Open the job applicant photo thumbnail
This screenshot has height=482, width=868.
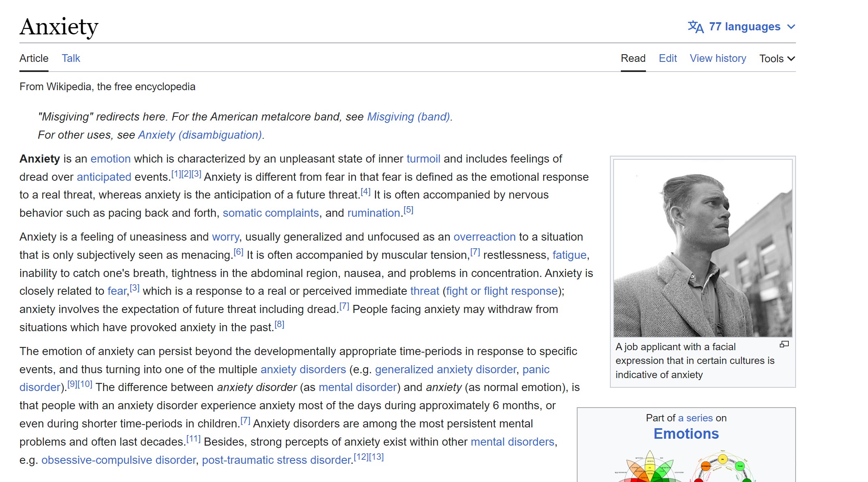pyautogui.click(x=703, y=248)
